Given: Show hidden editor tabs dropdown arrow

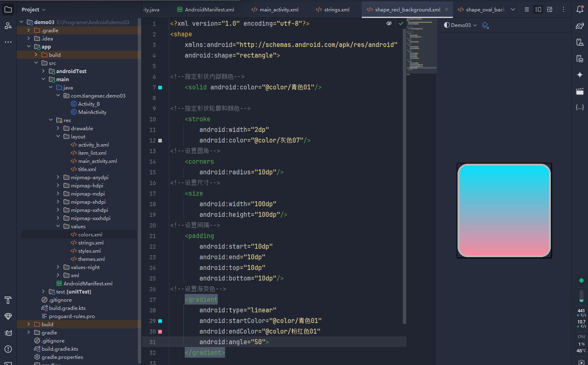Looking at the screenshot, I should (513, 9).
